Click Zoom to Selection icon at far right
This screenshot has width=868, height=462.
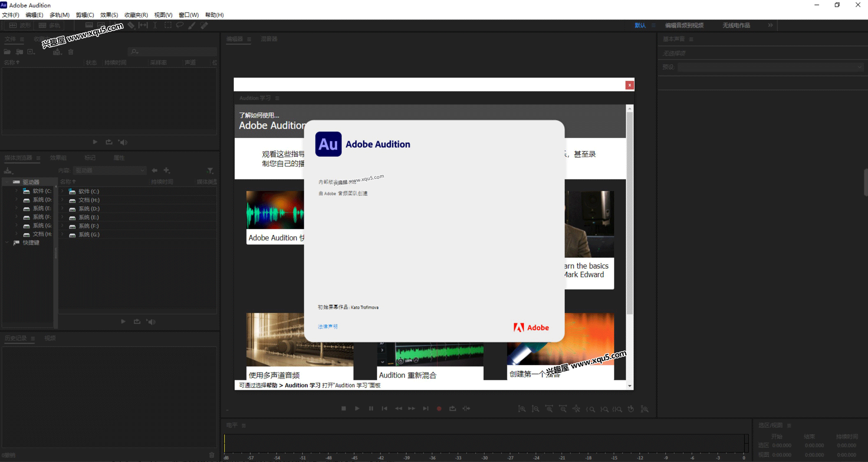tap(645, 409)
